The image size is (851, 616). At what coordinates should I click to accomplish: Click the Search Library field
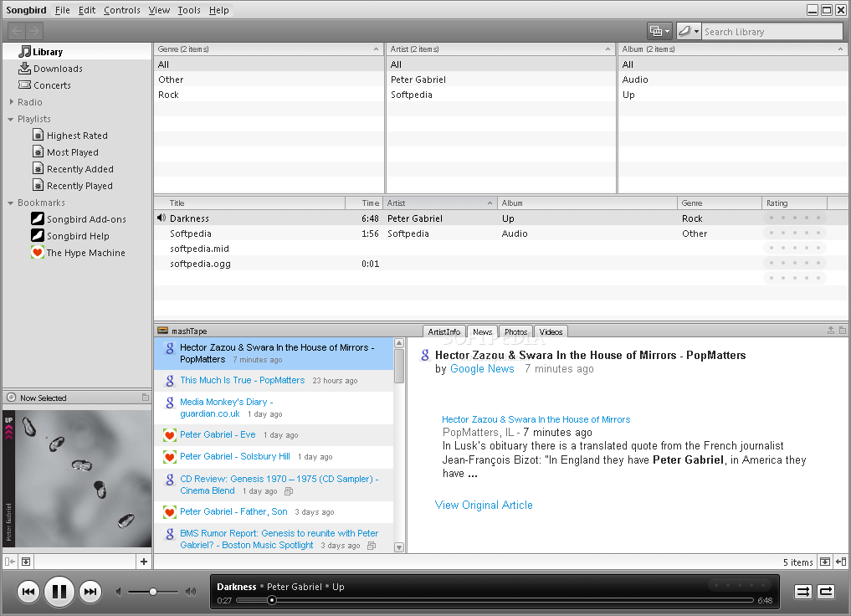click(772, 32)
